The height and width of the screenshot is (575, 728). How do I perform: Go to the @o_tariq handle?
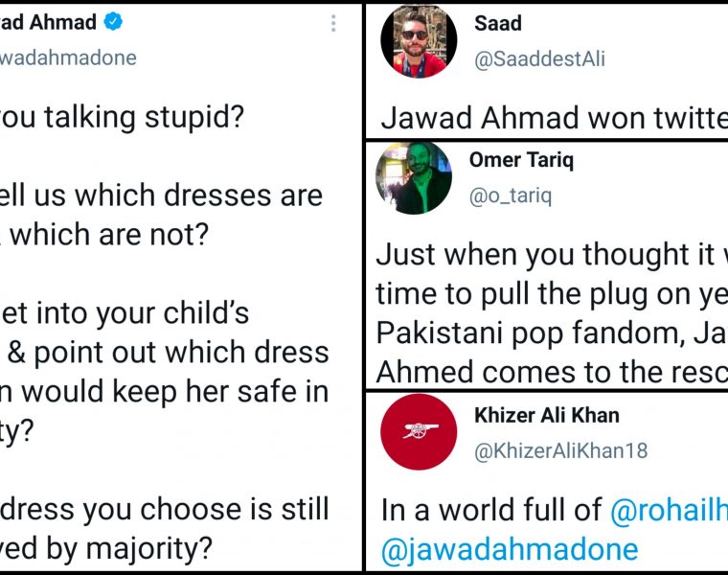pos(511,195)
